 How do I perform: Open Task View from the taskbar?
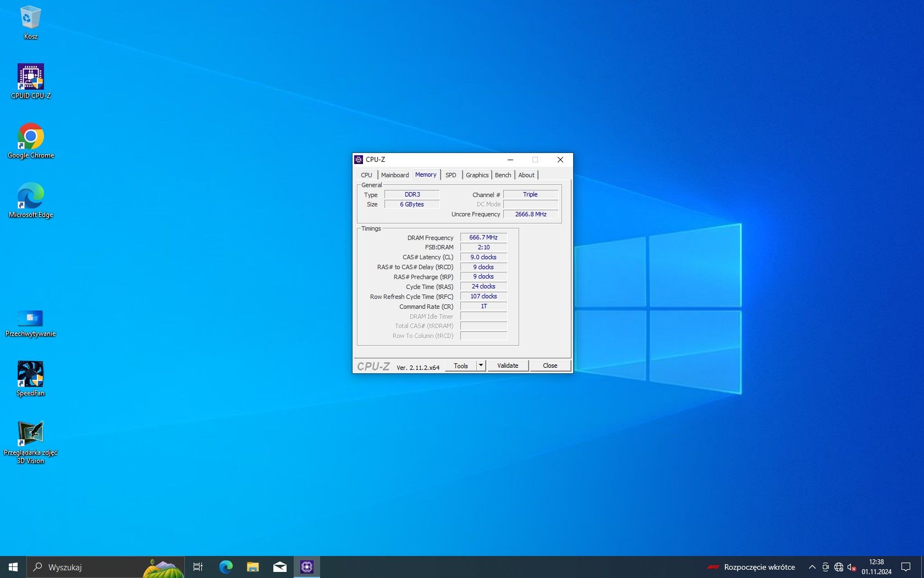pos(198,567)
